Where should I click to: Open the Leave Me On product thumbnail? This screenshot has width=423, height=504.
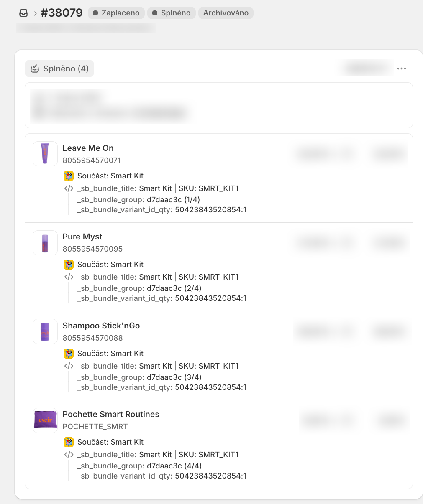coord(45,154)
